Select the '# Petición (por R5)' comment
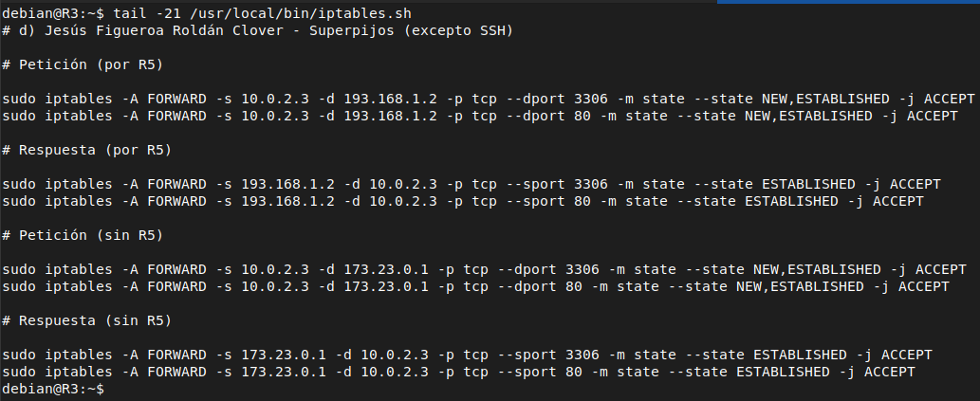This screenshot has height=401, width=980. click(87, 65)
